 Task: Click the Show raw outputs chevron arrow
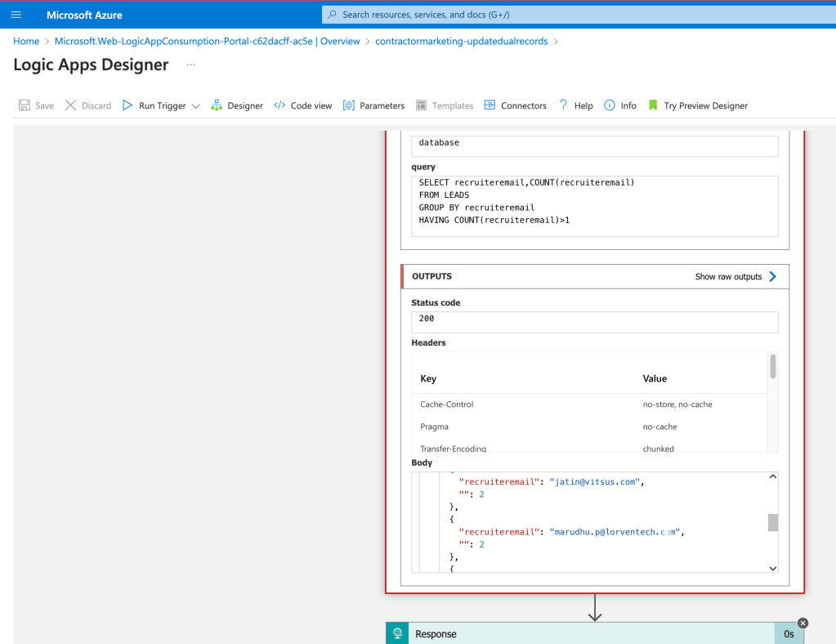[772, 276]
